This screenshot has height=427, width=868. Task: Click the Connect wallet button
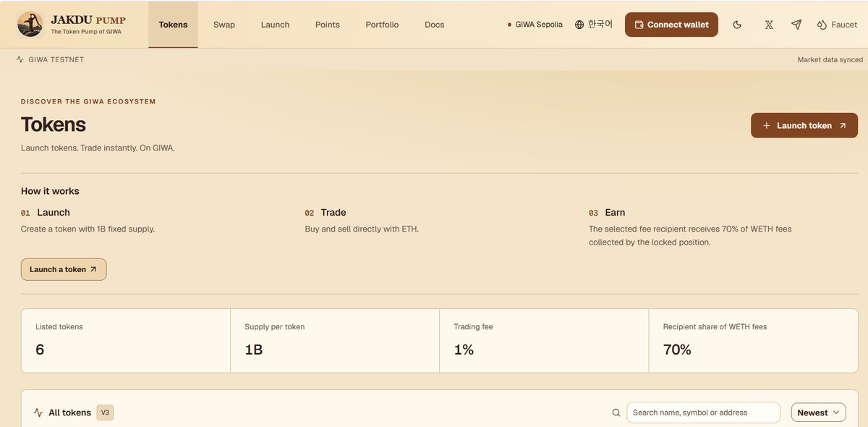(x=671, y=25)
